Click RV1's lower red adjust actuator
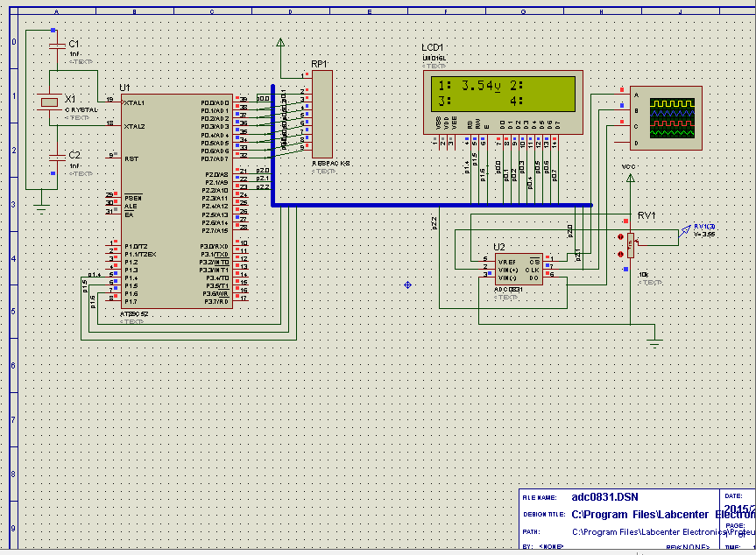The image size is (756, 555). pyautogui.click(x=620, y=254)
